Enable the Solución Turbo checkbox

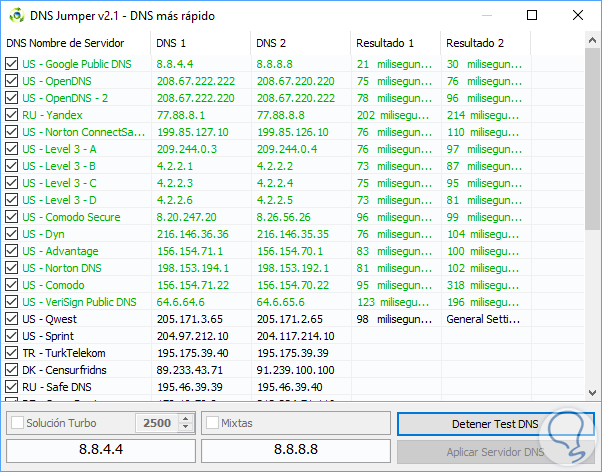(x=17, y=423)
